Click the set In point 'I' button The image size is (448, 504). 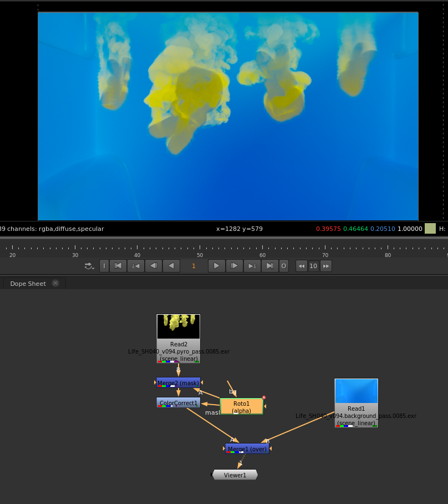tap(104, 266)
